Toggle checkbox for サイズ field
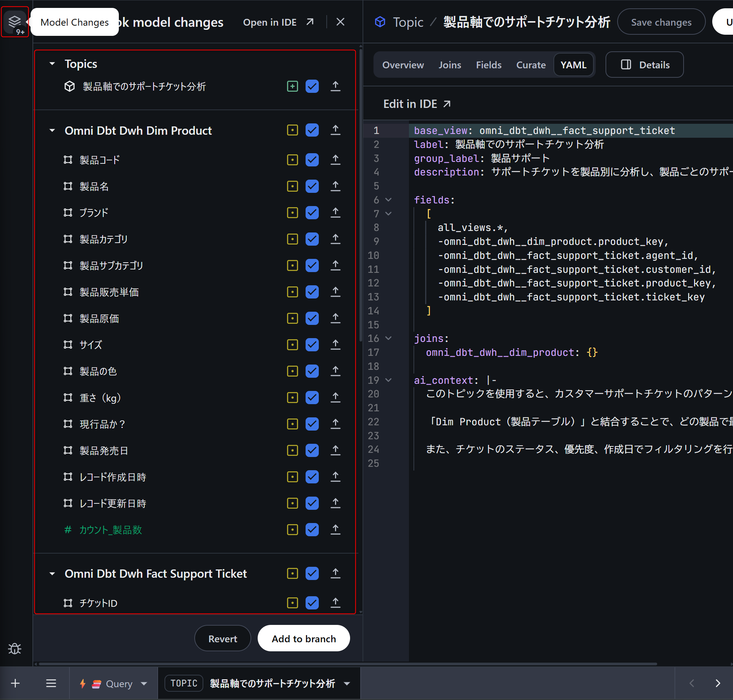This screenshot has height=700, width=733. [312, 345]
